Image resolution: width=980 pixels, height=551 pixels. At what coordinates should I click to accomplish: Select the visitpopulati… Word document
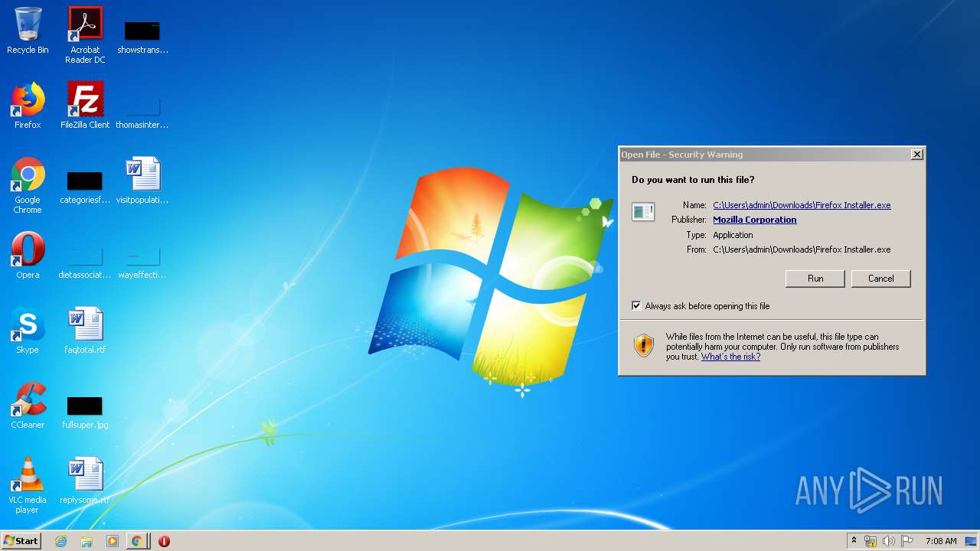(x=142, y=181)
